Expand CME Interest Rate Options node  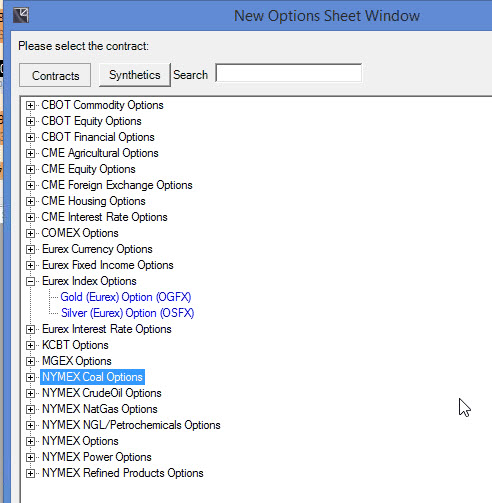(30, 217)
